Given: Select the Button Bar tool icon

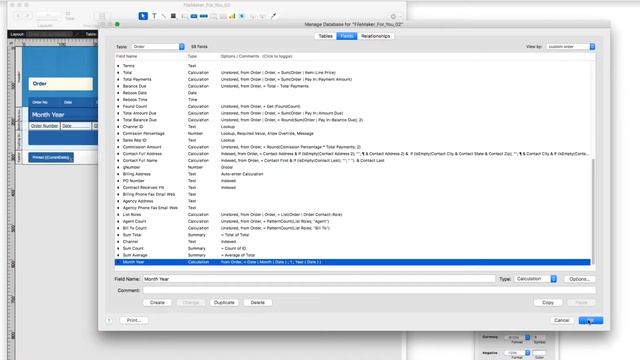Looking at the screenshot, I should 204,16.
